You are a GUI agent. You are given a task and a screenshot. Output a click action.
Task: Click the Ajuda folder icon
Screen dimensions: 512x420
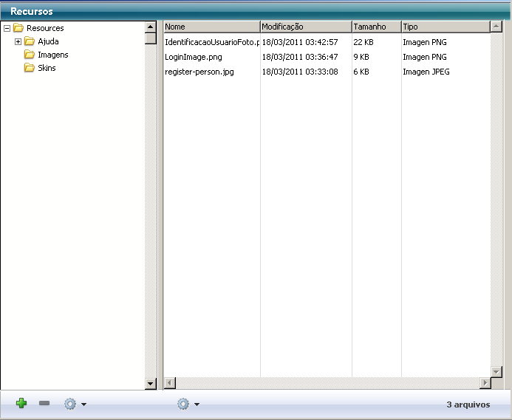point(30,41)
